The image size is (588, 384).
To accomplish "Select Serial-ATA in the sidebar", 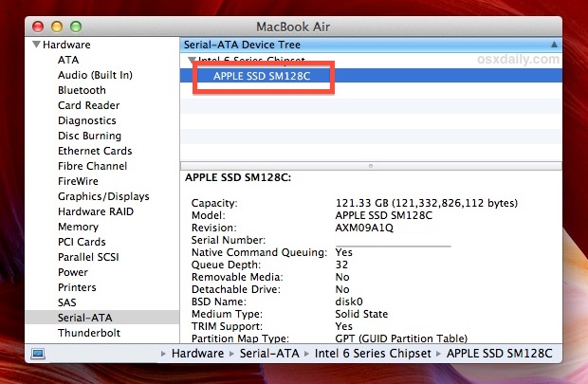I will pyautogui.click(x=102, y=318).
